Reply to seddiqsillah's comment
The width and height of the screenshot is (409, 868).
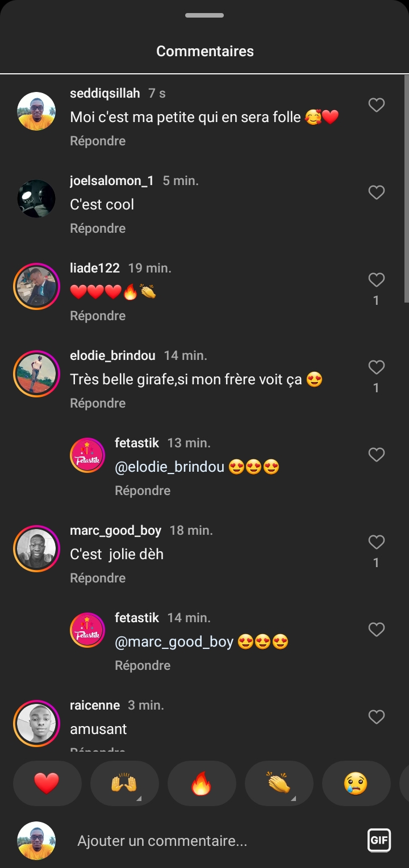tap(98, 141)
